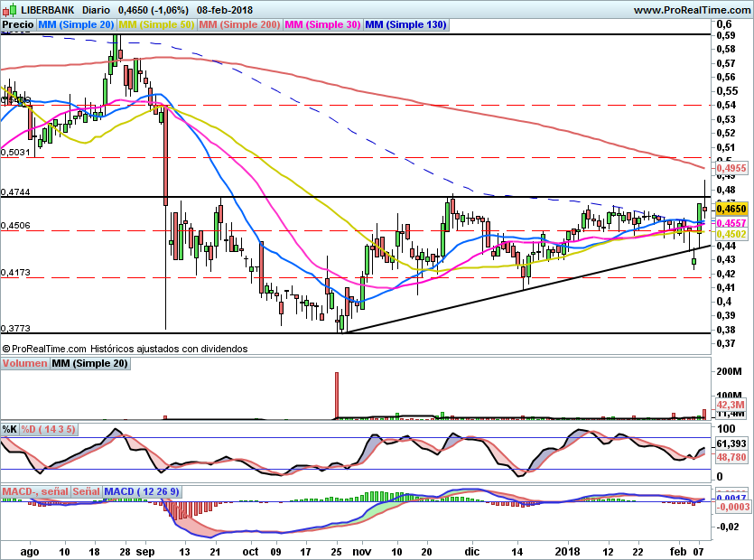Click the 48,780 stochastic value tag
Screen dimensions: 754x560
pyautogui.click(x=731, y=457)
